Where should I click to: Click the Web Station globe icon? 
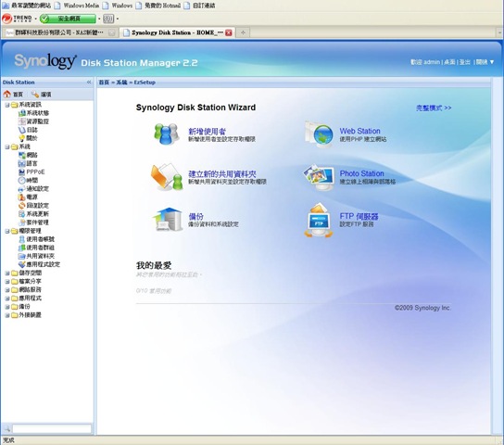click(319, 134)
